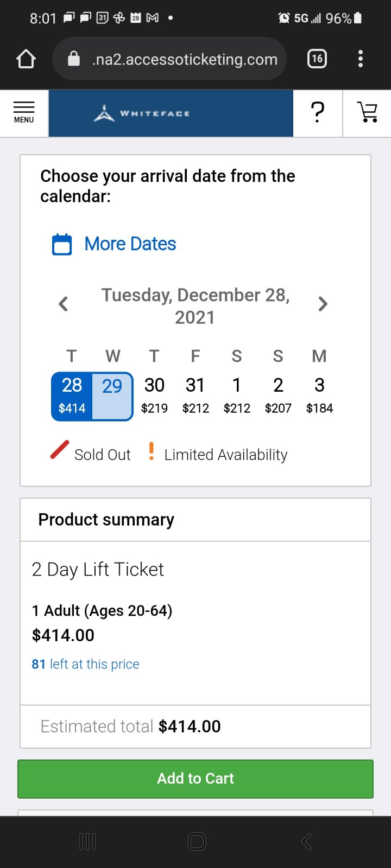Image resolution: width=391 pixels, height=868 pixels.
Task: Open help via question mark icon
Action: pyautogui.click(x=318, y=113)
